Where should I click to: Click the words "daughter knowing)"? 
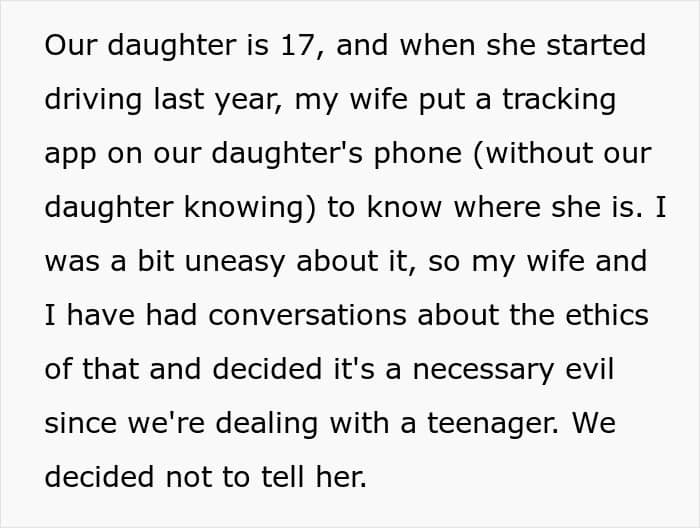[180, 208]
